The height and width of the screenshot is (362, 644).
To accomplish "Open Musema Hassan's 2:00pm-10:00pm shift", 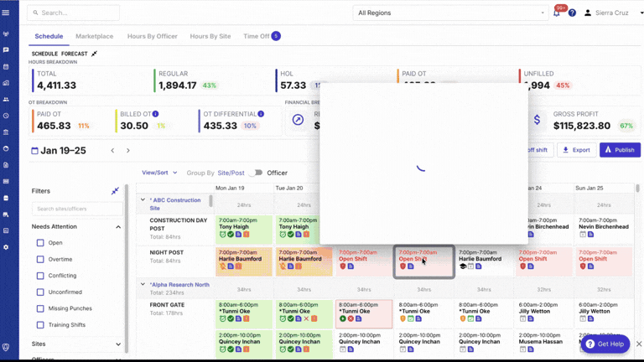I will (x=543, y=344).
